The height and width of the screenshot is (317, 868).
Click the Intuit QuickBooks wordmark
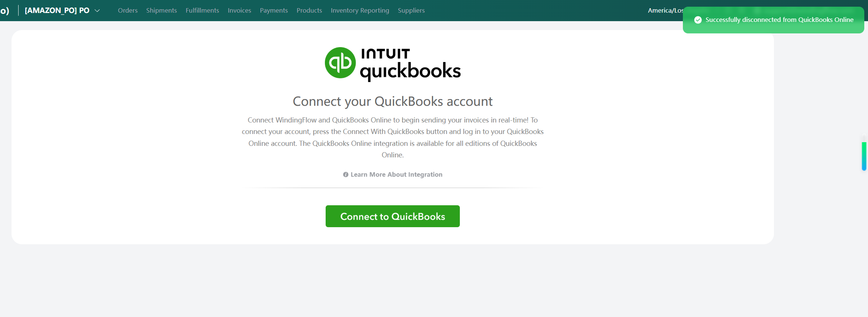pos(410,64)
